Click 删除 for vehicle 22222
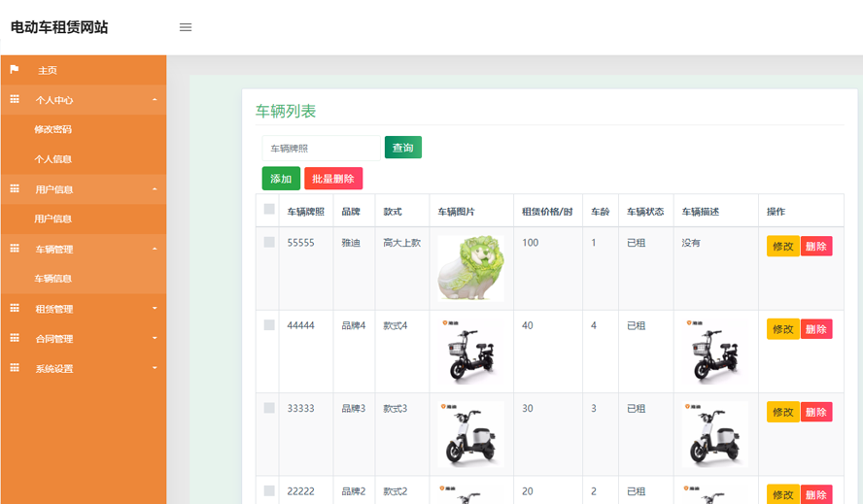 pos(815,494)
